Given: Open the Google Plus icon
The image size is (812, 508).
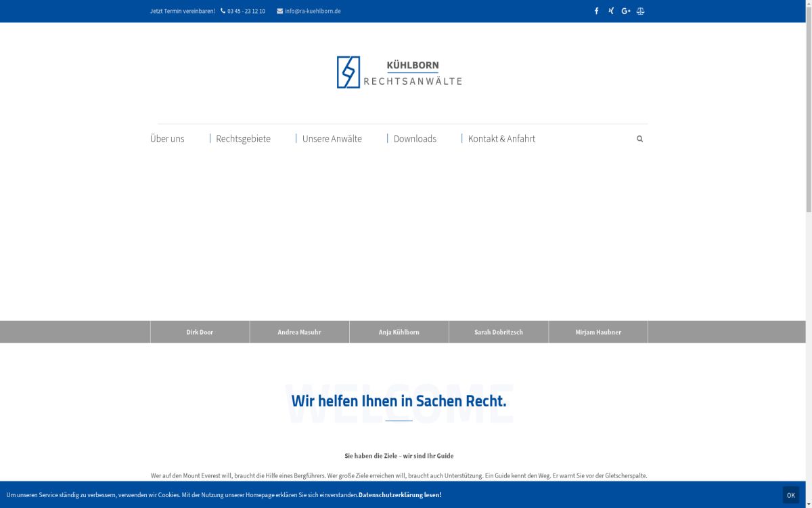Looking at the screenshot, I should [626, 11].
